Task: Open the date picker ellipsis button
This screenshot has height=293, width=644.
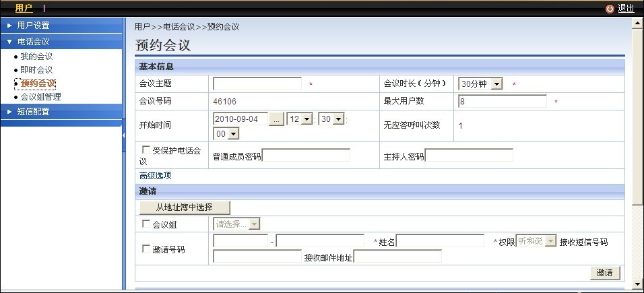Action: click(x=276, y=119)
